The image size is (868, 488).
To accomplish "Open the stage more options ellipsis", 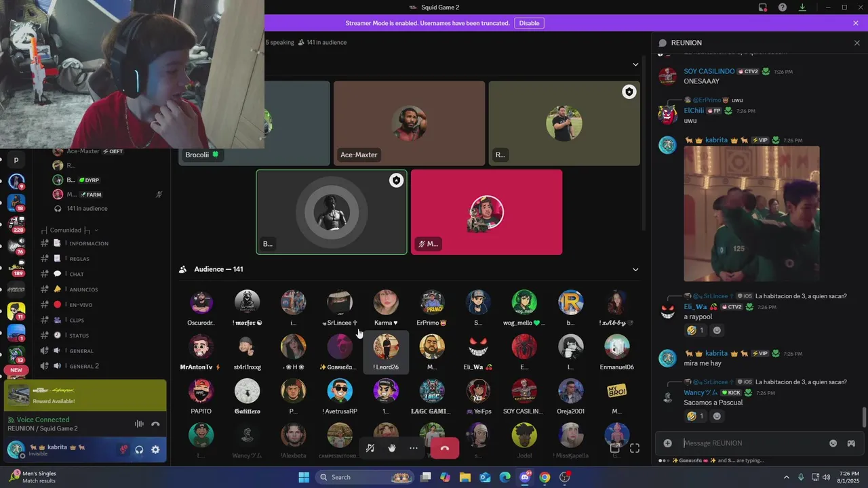I will click(414, 448).
